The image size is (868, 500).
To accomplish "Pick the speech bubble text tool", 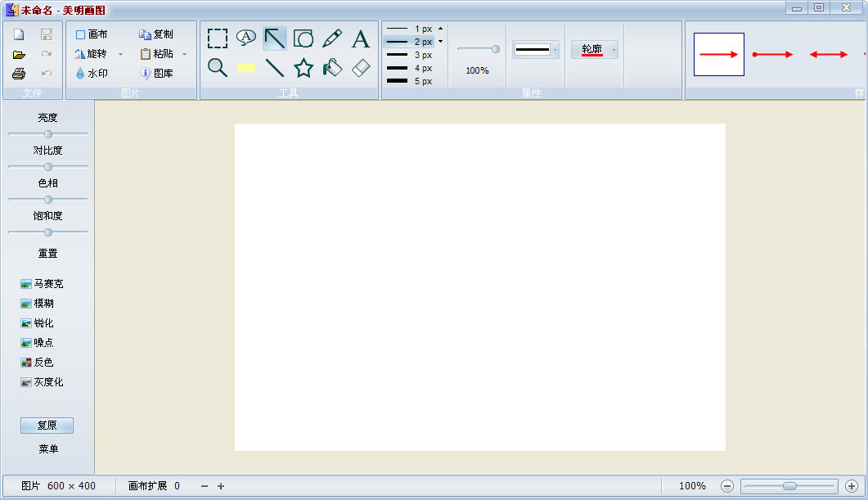I will coord(246,38).
